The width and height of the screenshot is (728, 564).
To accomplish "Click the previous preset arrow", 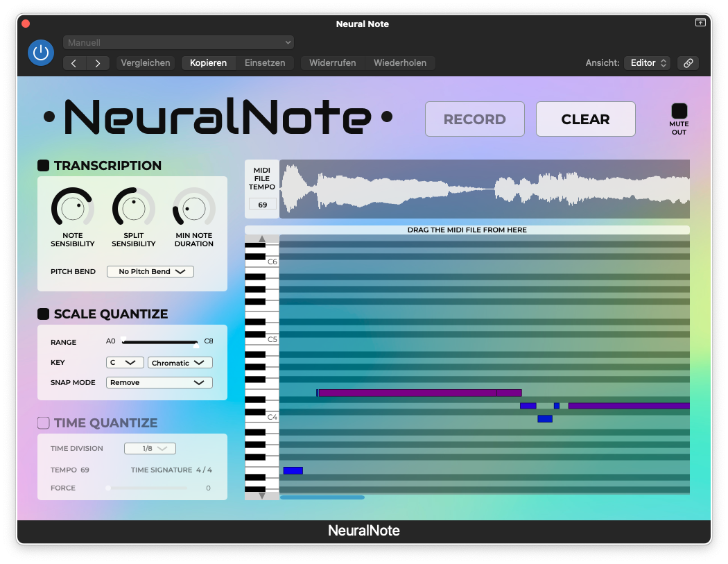I will [74, 63].
